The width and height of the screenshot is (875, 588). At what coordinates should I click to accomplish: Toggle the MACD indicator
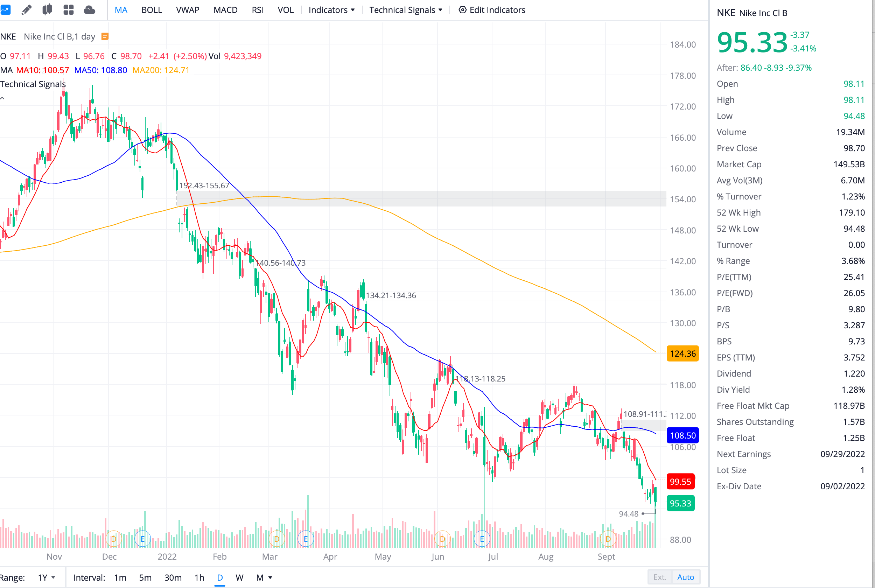coord(225,10)
